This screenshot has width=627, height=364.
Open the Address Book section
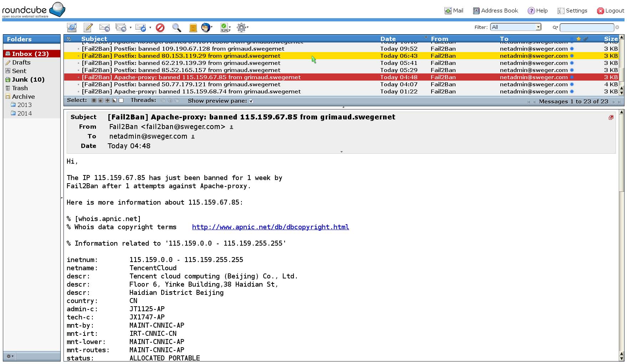(x=495, y=11)
